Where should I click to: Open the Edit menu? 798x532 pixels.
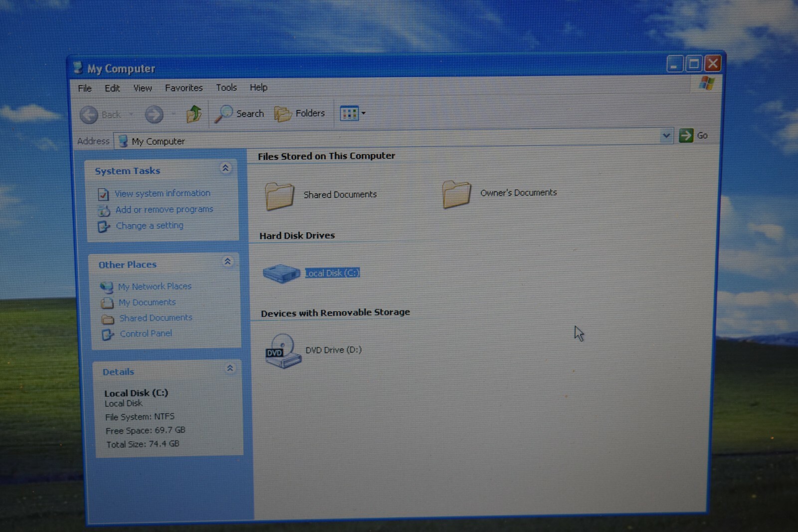[112, 88]
